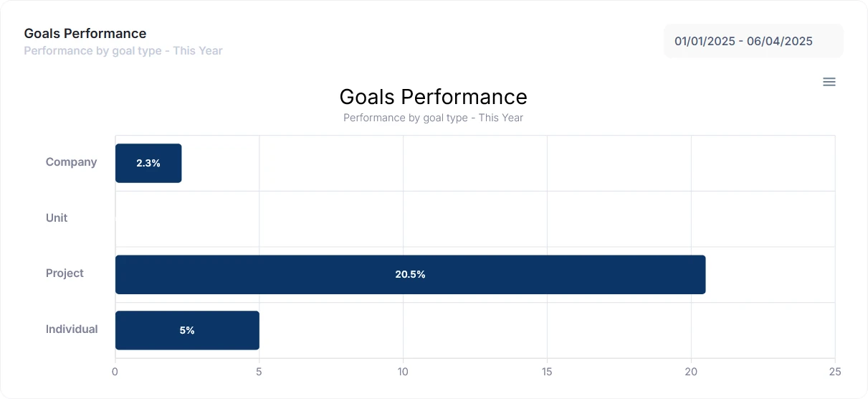Click the Unit axis label
The height and width of the screenshot is (399, 868).
[57, 218]
